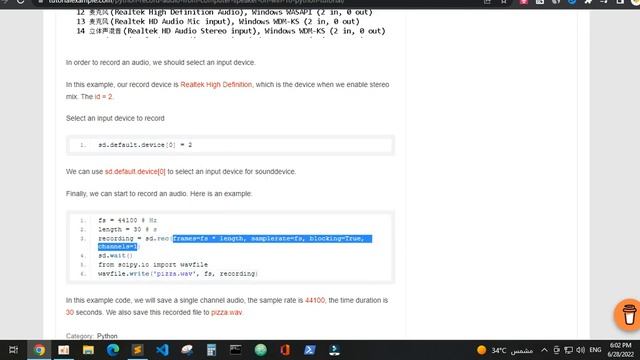Open the Calculator app from the taskbar
This screenshot has height=360, width=640.
[211, 350]
